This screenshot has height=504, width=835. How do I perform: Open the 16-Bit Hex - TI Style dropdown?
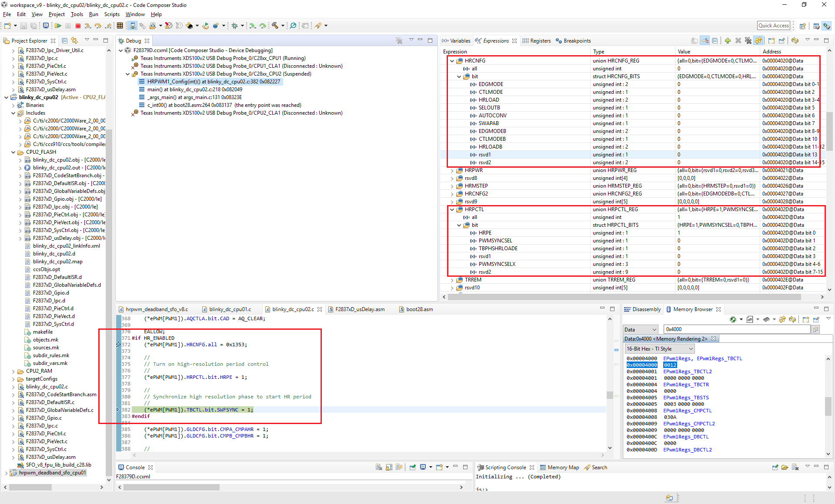click(x=659, y=349)
